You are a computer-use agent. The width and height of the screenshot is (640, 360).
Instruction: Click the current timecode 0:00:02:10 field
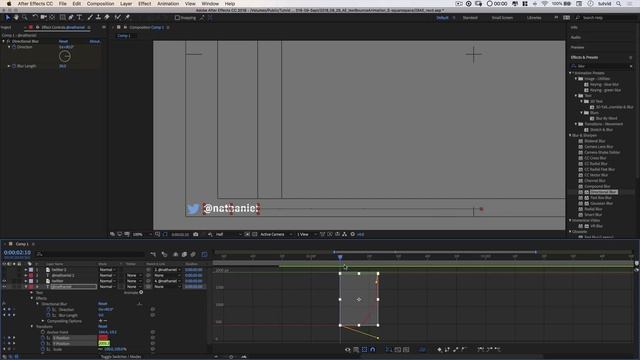(17, 253)
